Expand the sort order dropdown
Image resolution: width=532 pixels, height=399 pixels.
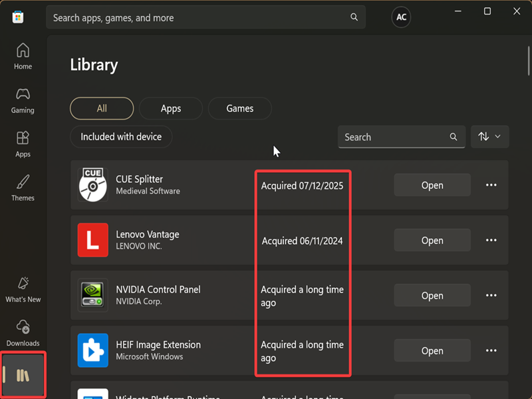pyautogui.click(x=489, y=136)
